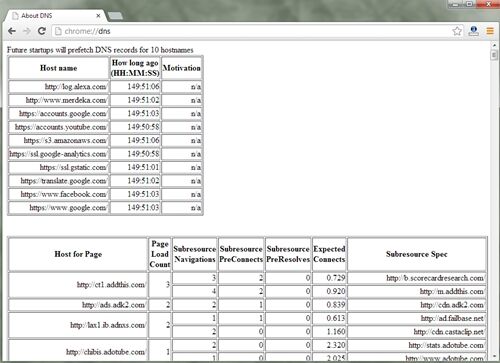Bookmark this page with the star icon

pos(457,31)
